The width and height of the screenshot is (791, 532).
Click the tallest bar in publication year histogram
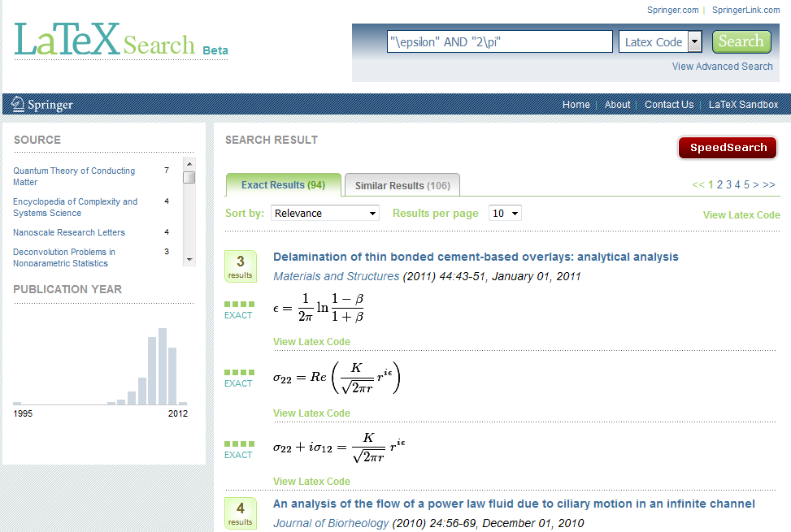click(163, 366)
